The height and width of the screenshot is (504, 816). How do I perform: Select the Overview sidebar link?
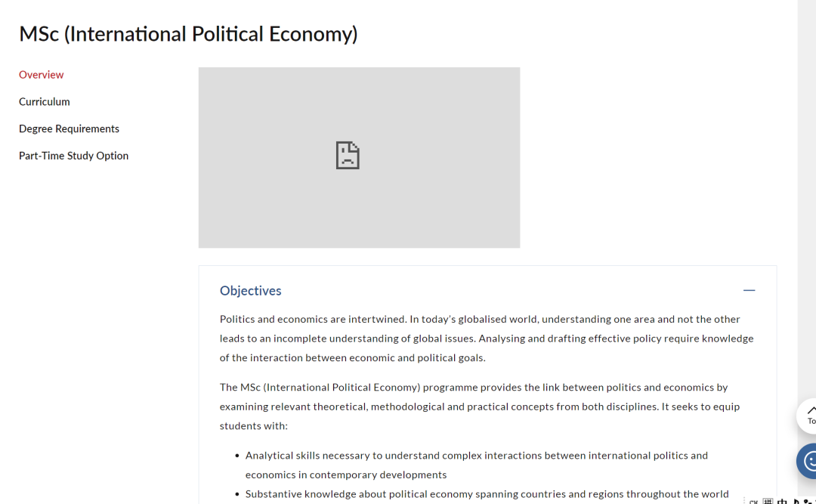tap(41, 75)
